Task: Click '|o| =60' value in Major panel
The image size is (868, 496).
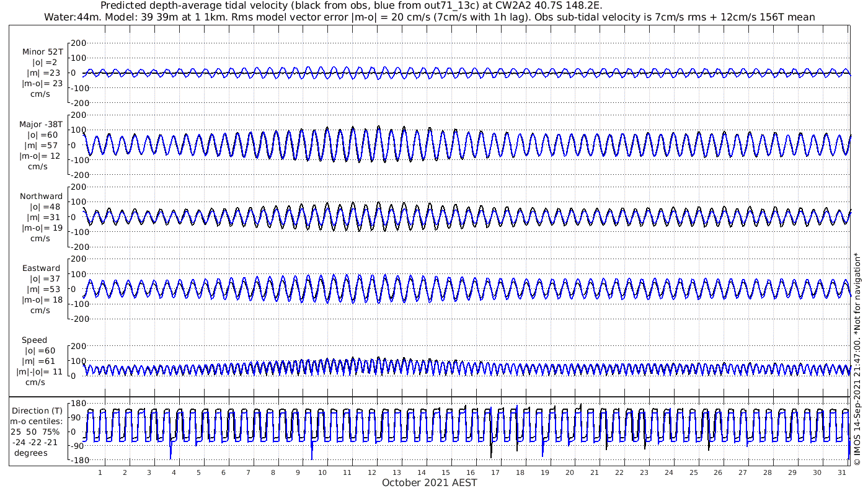Action: [42, 135]
